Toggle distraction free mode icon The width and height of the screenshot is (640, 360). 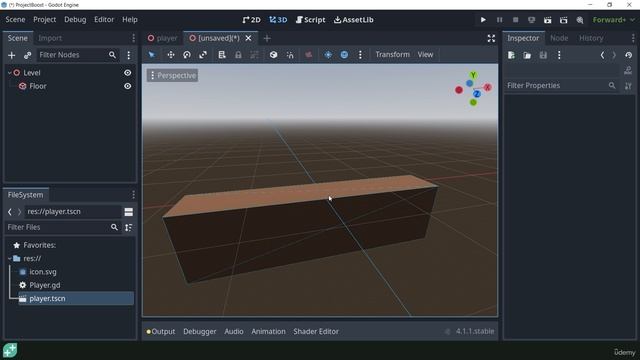(491, 38)
